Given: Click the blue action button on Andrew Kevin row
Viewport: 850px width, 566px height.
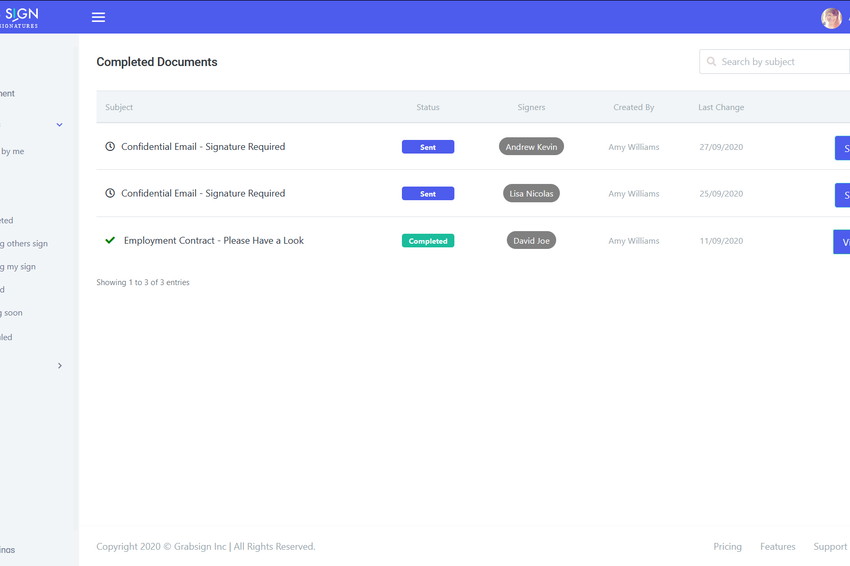Looking at the screenshot, I should pyautogui.click(x=842, y=148).
